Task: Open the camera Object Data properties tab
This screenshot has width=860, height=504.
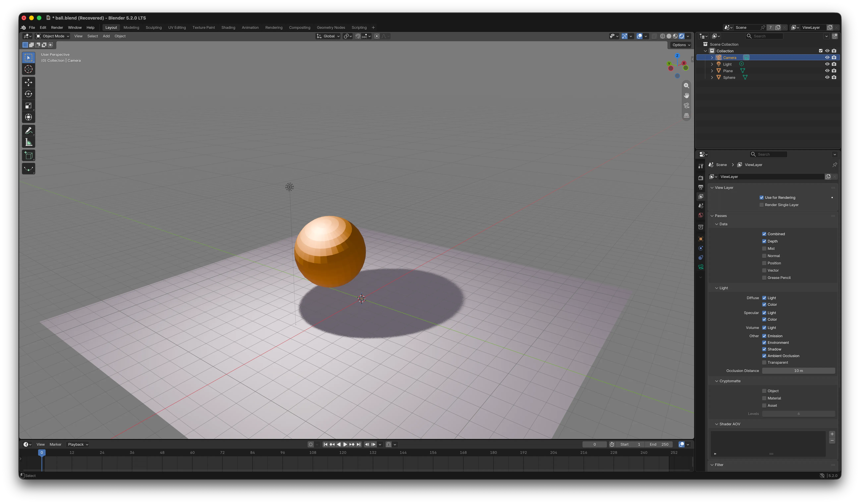Action: click(701, 267)
